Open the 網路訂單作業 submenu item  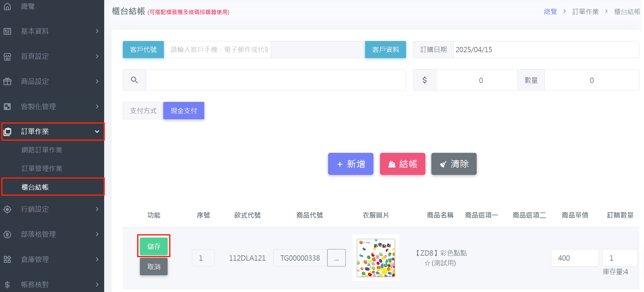click(x=42, y=150)
